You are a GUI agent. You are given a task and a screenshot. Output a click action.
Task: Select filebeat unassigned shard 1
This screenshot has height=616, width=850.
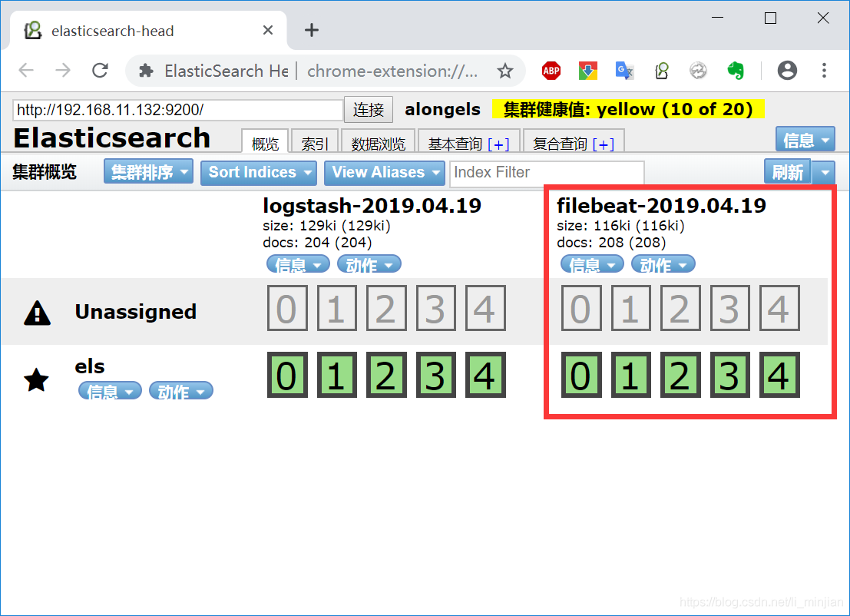631,308
